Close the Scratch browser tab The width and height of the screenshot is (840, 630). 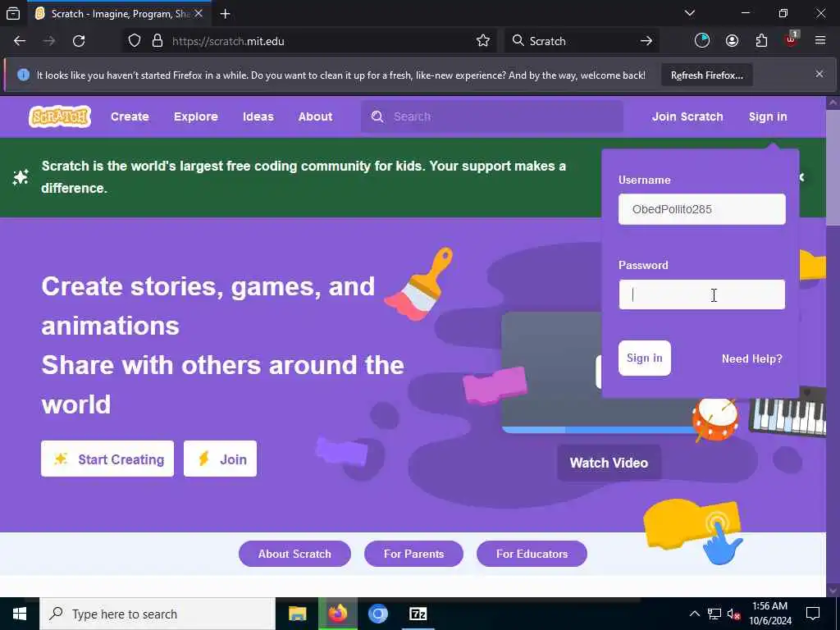click(199, 14)
